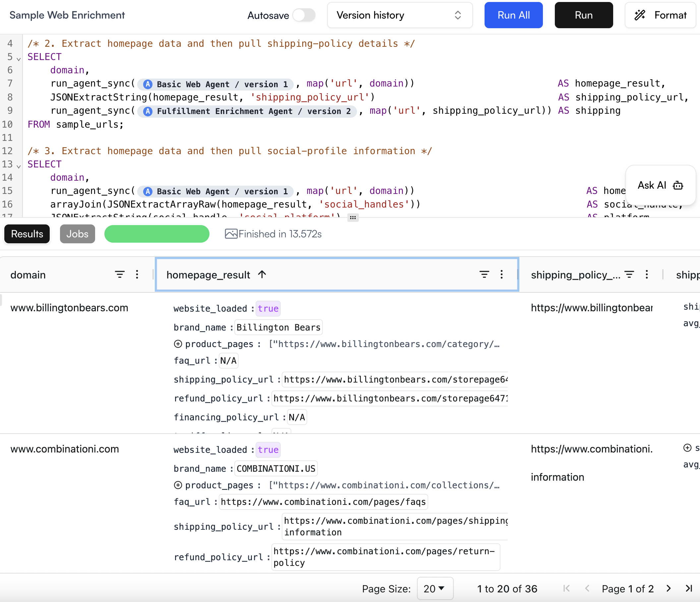Viewport: 700px width, 602px height.
Task: Click the Finished in 13.572s status
Action: coord(280,234)
